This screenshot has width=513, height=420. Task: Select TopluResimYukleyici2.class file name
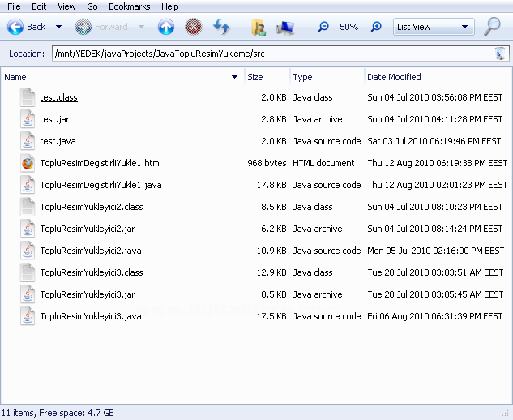click(92, 208)
